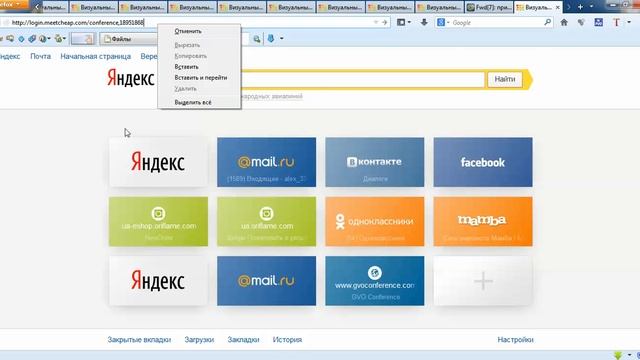Click the Найти search button

[x=504, y=79]
